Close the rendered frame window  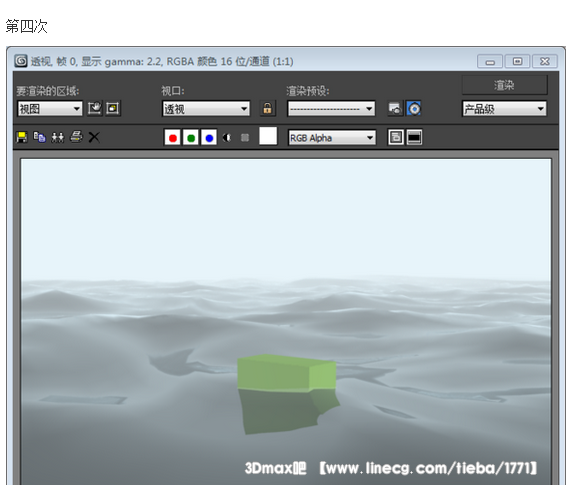(545, 62)
